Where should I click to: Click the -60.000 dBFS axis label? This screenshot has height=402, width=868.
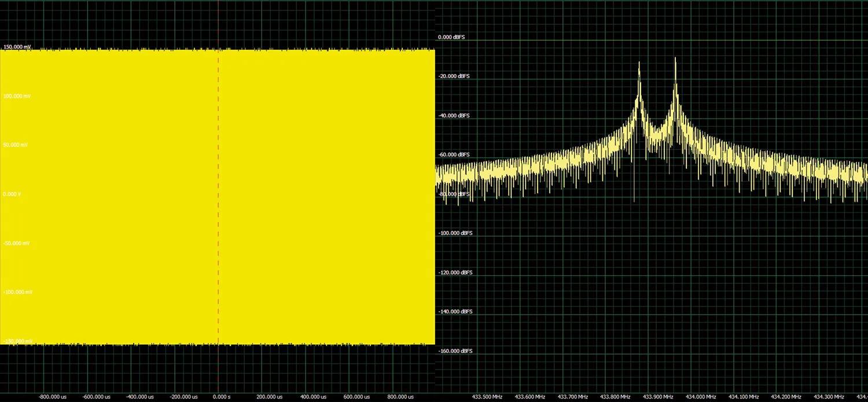coord(454,155)
